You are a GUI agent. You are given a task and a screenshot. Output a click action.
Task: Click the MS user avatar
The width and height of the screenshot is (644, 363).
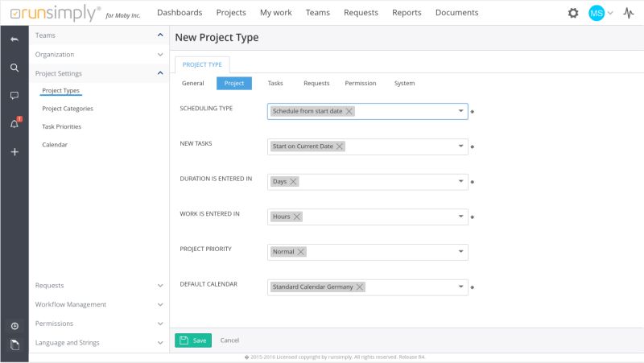tap(596, 13)
